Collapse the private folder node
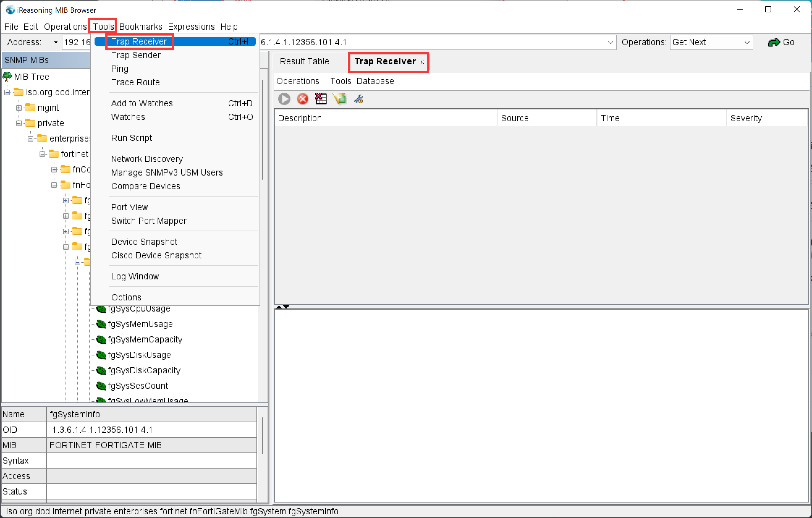Viewport: 812px width, 518px height. point(19,123)
